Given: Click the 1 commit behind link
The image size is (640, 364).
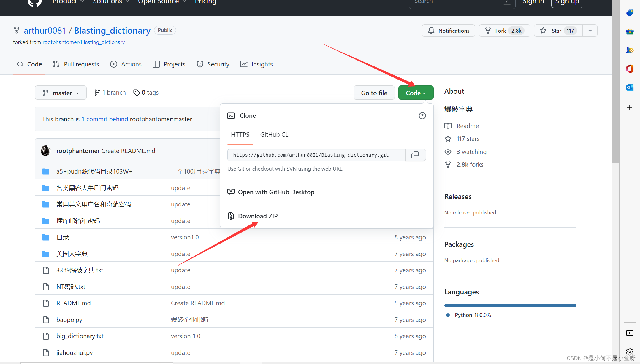Looking at the screenshot, I should [x=105, y=119].
